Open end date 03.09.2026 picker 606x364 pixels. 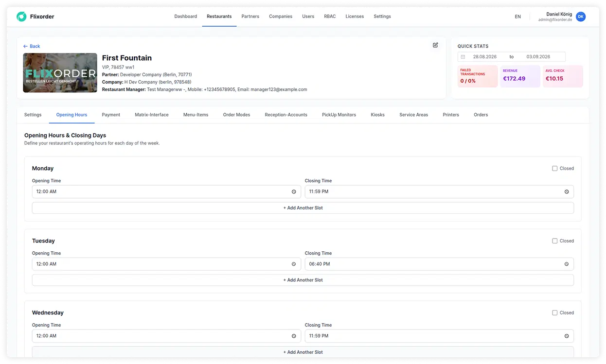538,57
